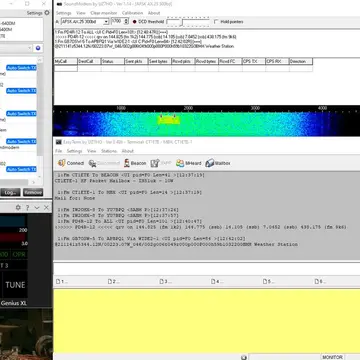360x360 pixels.
Task: Click the Log... button
Action: [10, 192]
